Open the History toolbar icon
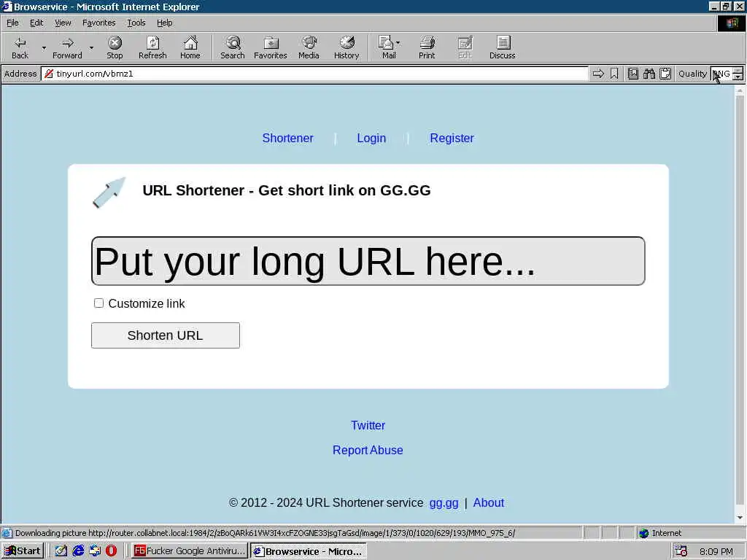 tap(347, 47)
